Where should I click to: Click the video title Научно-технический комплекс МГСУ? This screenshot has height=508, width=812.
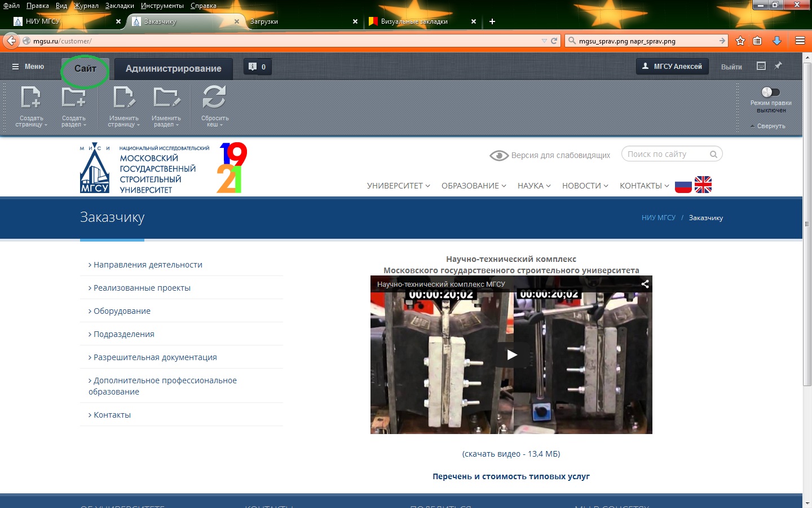coord(441,284)
